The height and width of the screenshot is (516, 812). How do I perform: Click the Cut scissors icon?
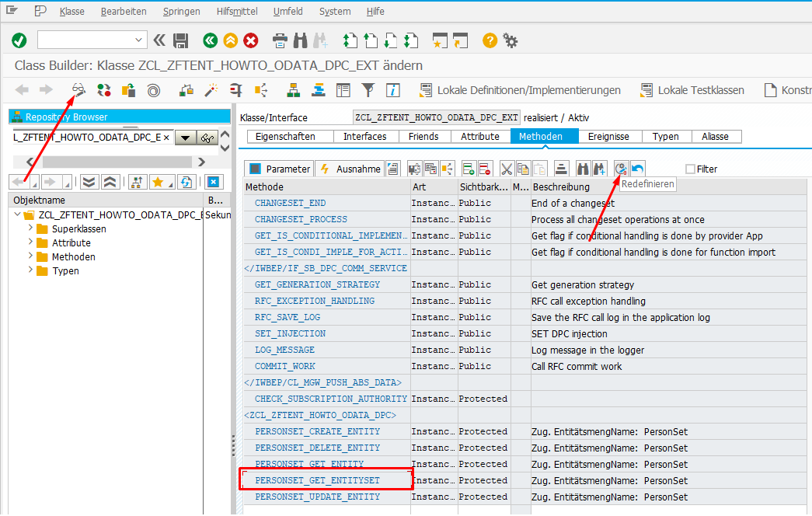[x=507, y=169]
